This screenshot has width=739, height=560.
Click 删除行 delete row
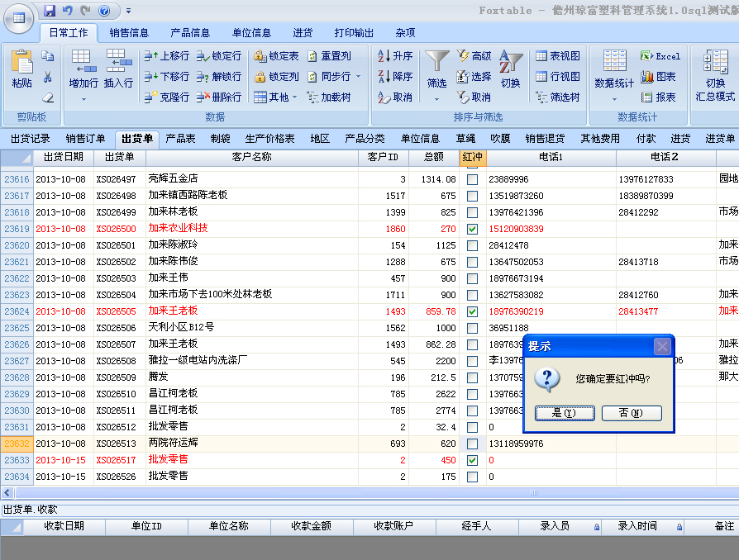pos(219,97)
